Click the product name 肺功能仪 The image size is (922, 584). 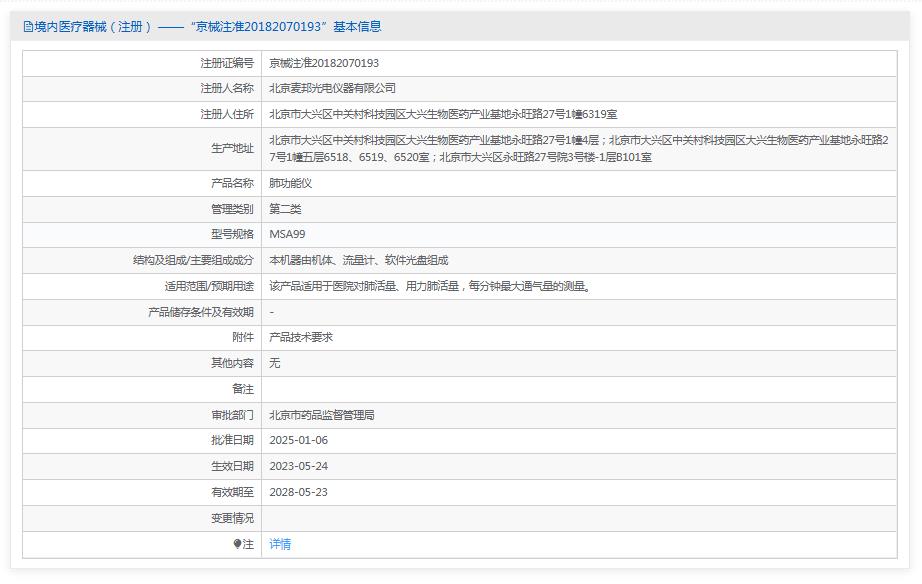coord(291,184)
